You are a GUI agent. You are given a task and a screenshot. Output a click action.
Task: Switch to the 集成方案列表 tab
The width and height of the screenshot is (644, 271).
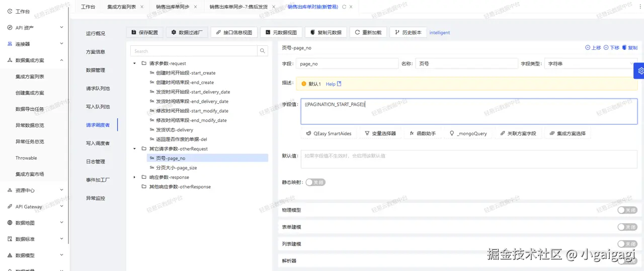click(x=121, y=7)
